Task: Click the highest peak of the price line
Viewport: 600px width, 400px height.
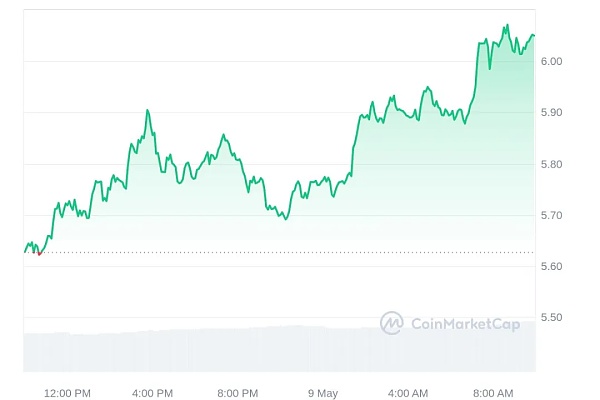Action: tap(507, 25)
